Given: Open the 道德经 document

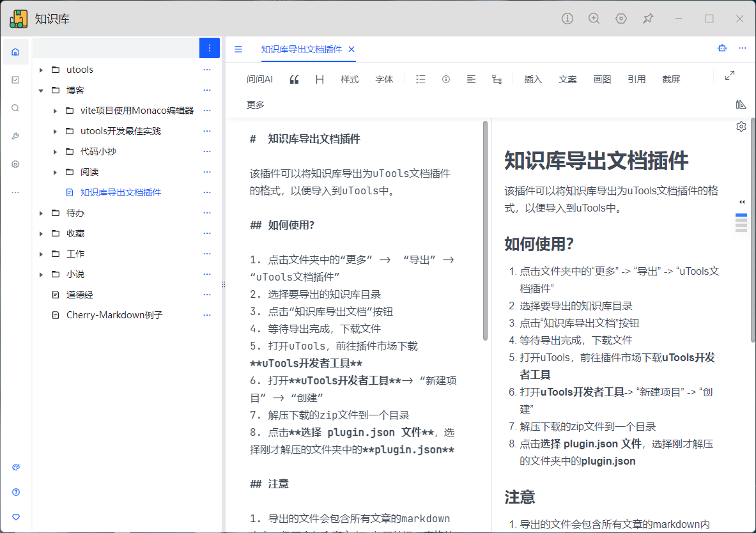Looking at the screenshot, I should (79, 295).
